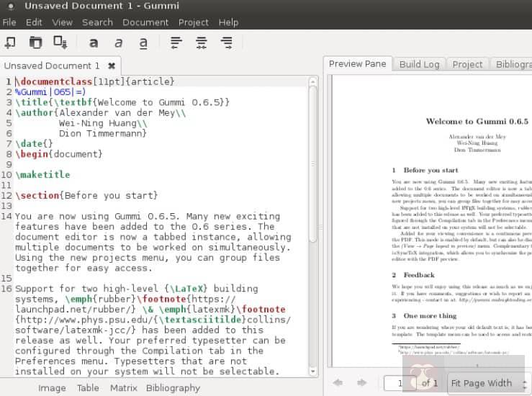The height and width of the screenshot is (396, 532).
Task: Center align text
Action: pyautogui.click(x=201, y=42)
